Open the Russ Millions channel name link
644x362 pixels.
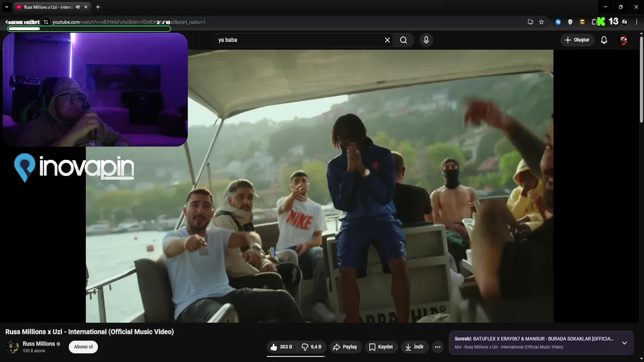pos(39,344)
